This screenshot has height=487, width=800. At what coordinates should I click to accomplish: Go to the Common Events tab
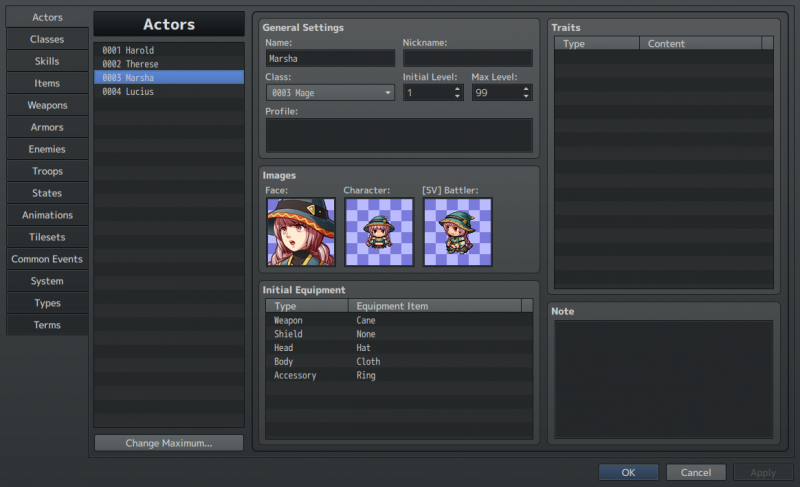47,259
